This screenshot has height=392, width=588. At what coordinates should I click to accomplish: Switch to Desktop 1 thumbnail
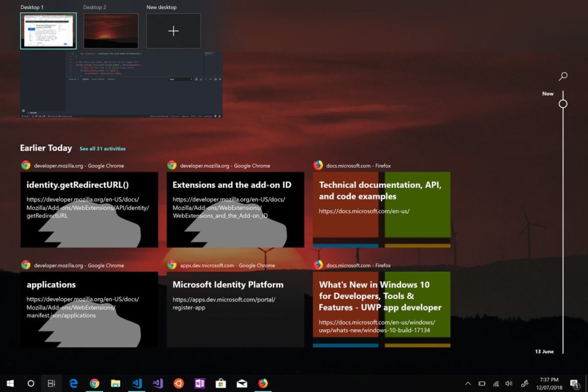pos(48,31)
